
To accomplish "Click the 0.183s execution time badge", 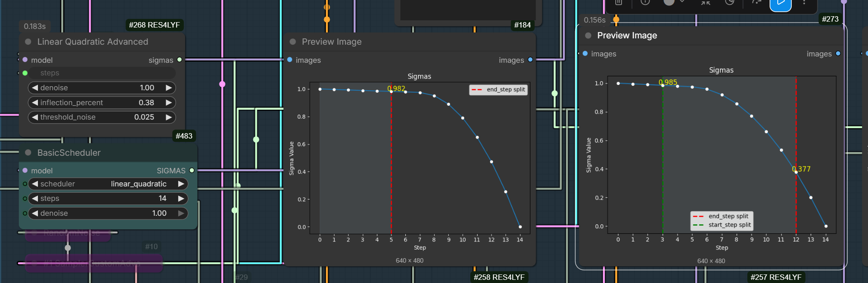I will [x=35, y=26].
